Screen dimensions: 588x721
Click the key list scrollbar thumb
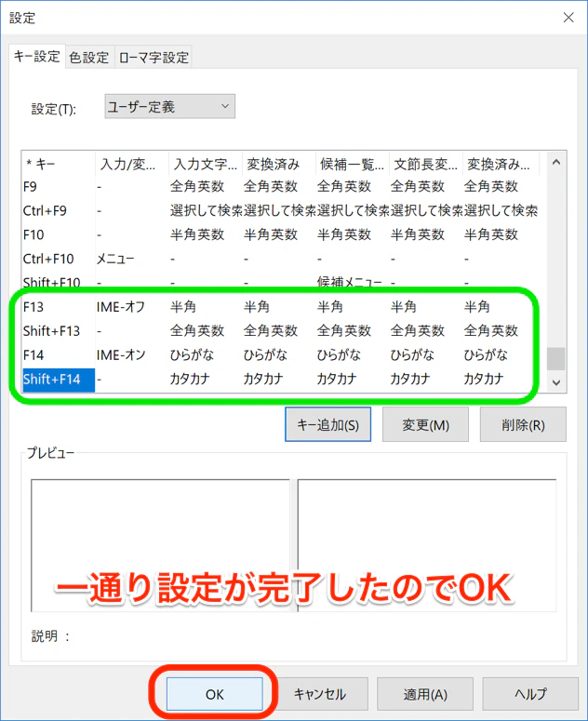click(555, 359)
